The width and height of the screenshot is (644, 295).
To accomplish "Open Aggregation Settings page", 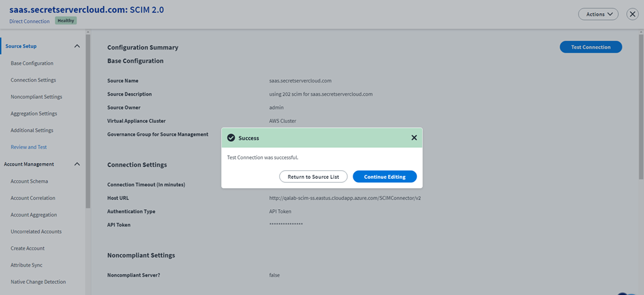I will tap(34, 114).
